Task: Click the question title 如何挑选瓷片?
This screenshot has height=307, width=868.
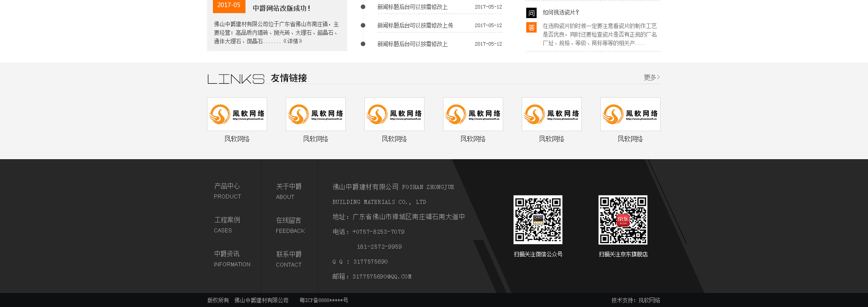Action: coord(561,13)
